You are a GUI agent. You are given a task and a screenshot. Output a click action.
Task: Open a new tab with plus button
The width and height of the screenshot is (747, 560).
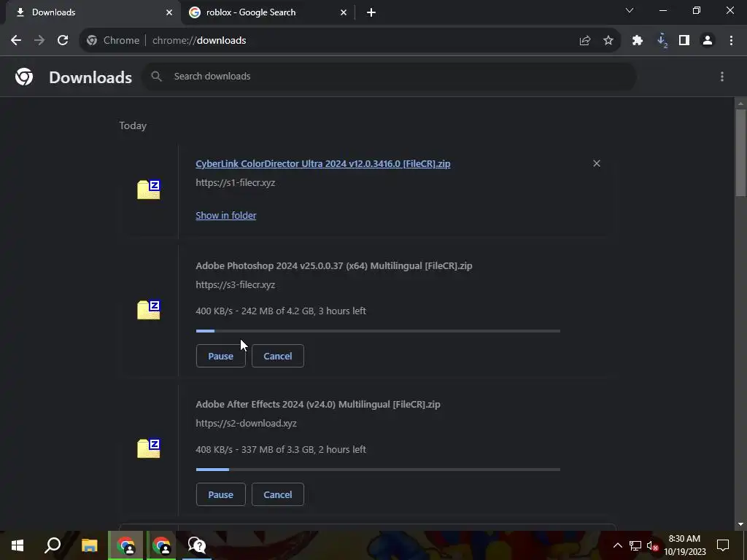371,12
